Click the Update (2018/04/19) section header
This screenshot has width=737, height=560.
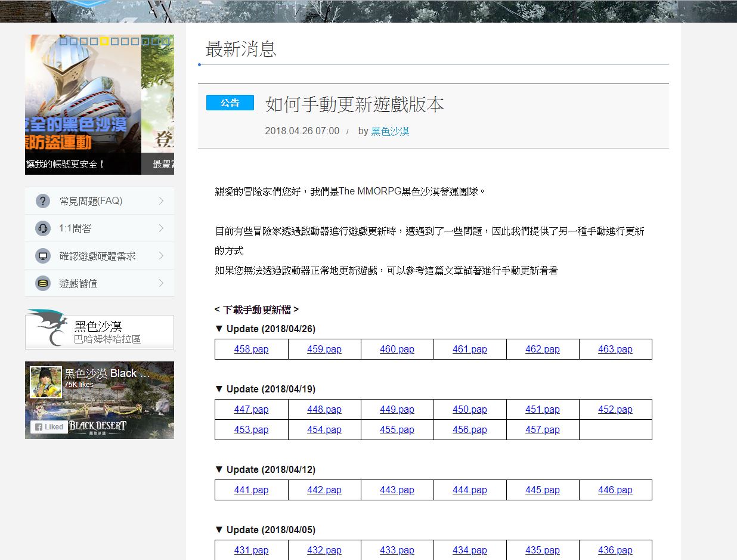pos(265,389)
